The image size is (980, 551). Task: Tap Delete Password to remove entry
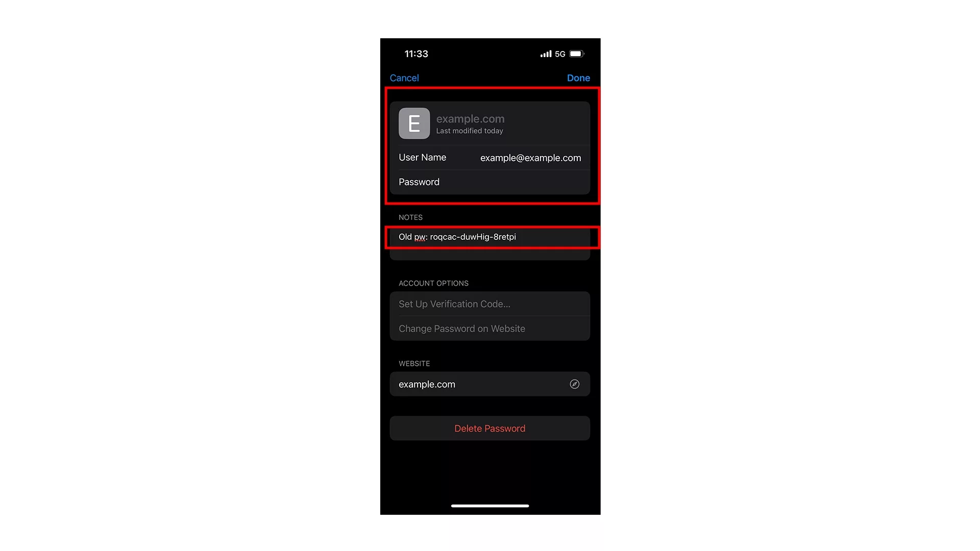489,428
